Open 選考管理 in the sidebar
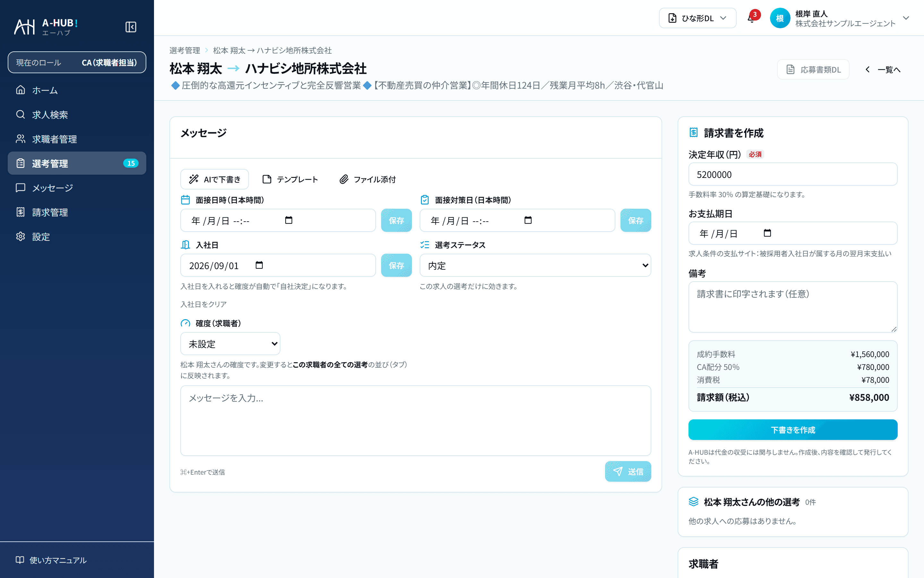The width and height of the screenshot is (924, 578). pyautogui.click(x=77, y=163)
